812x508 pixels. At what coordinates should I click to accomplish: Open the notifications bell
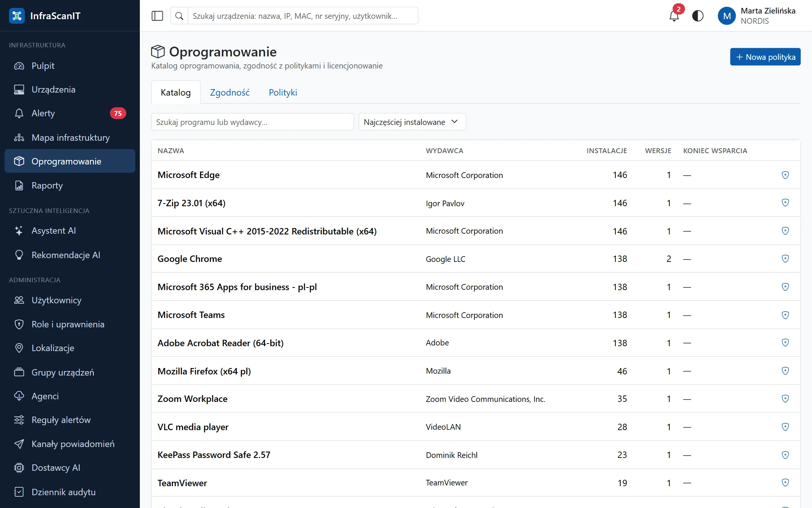pos(674,16)
